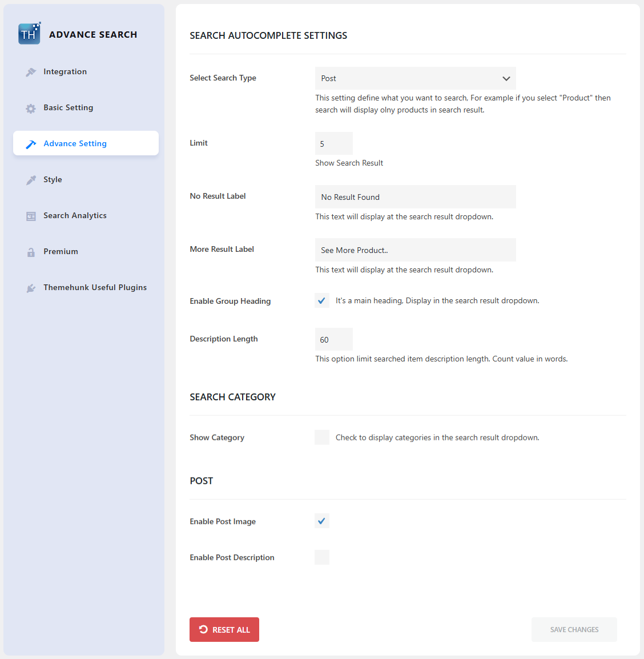Click inside the Limit input field
This screenshot has height=659, width=644.
333,143
